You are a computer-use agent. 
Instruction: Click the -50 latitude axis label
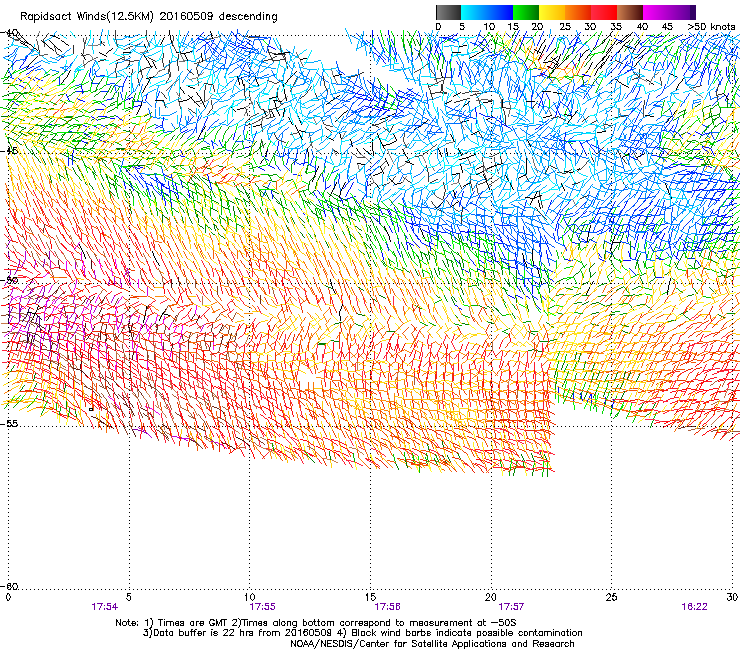coord(10,280)
